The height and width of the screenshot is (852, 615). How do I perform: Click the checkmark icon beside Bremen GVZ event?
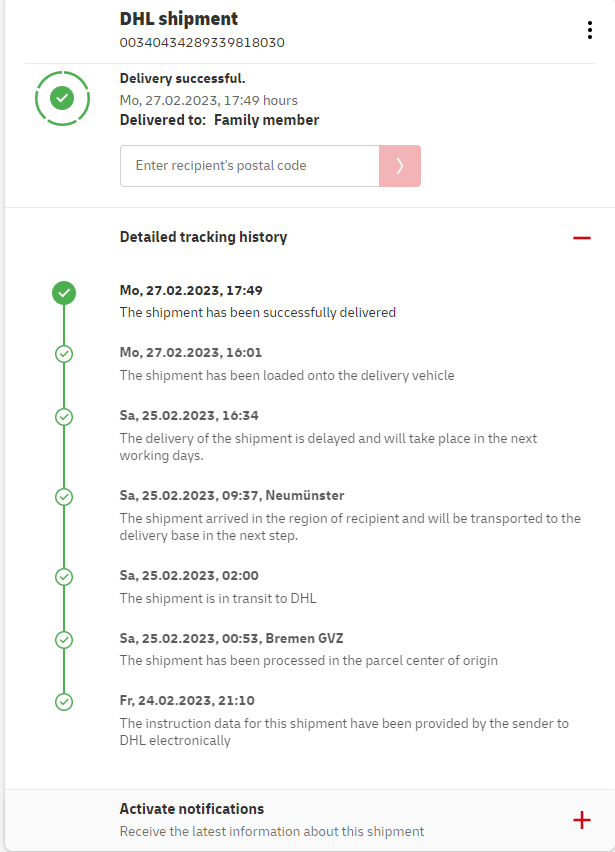[64, 639]
